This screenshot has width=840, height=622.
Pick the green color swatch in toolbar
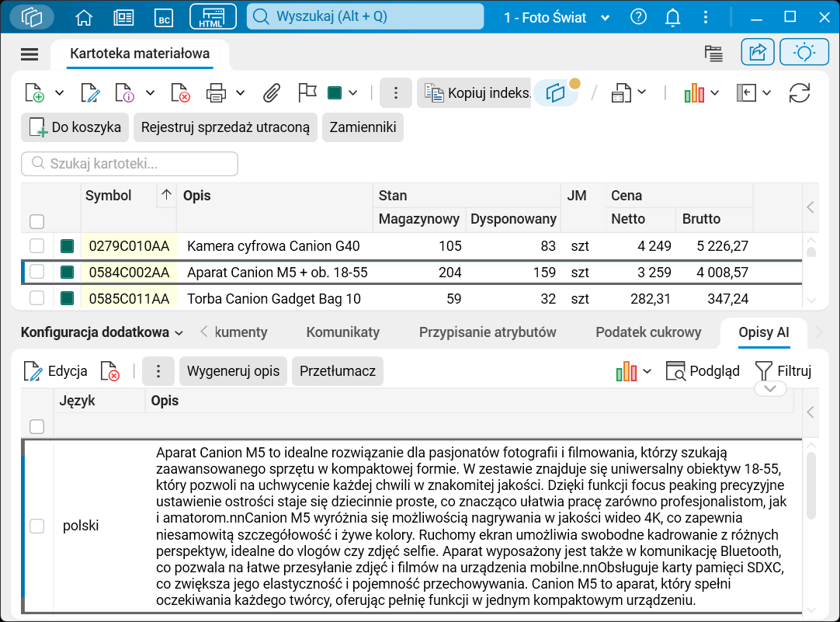click(335, 92)
